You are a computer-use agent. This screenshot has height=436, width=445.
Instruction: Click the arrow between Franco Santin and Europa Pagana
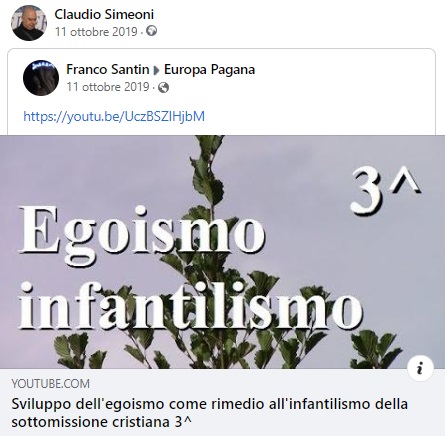tap(156, 70)
